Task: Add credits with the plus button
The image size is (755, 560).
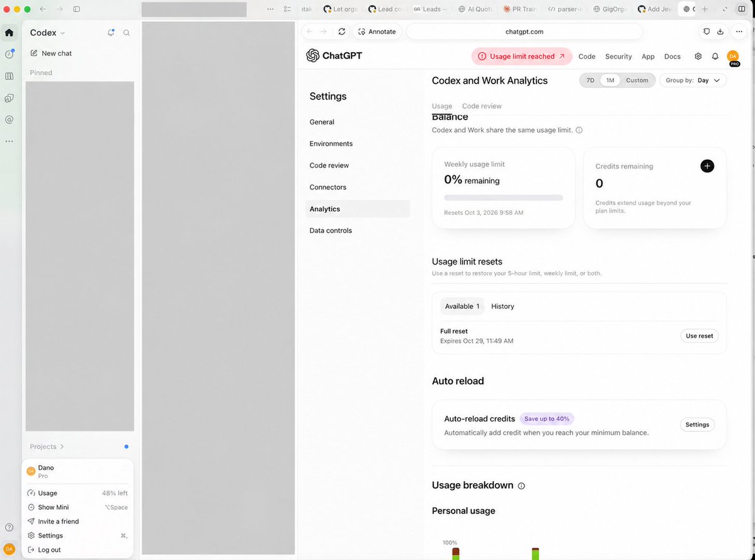Action: (707, 166)
